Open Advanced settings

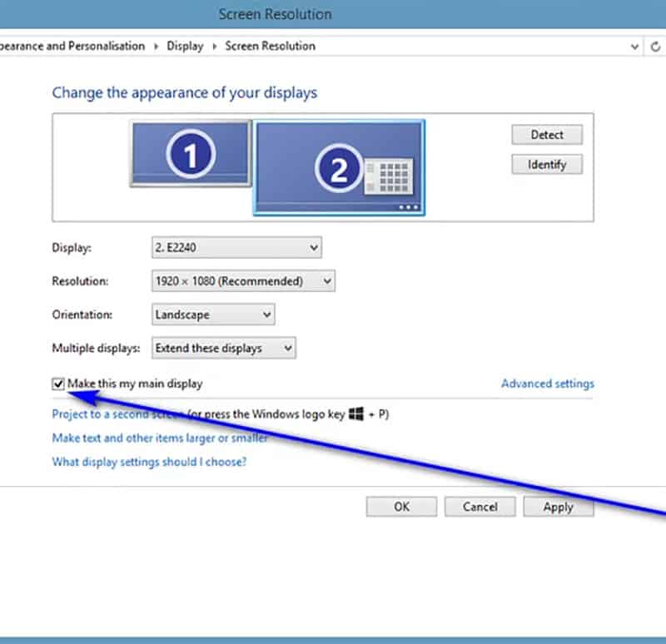[x=547, y=384]
